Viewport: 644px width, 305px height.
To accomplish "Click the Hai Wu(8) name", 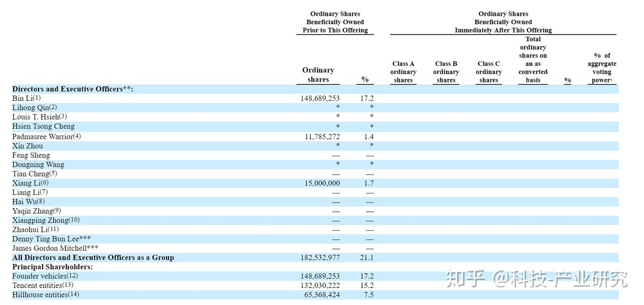I will click(29, 202).
